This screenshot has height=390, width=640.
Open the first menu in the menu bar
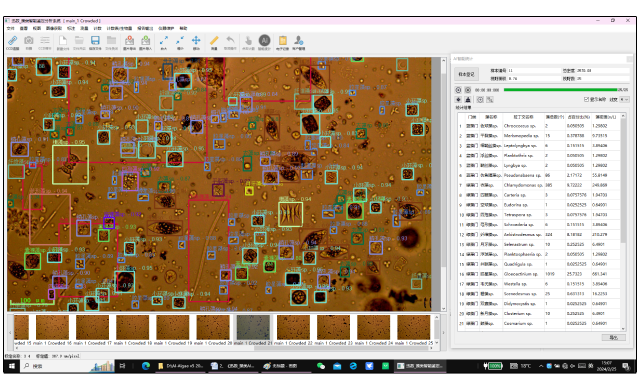pos(11,28)
